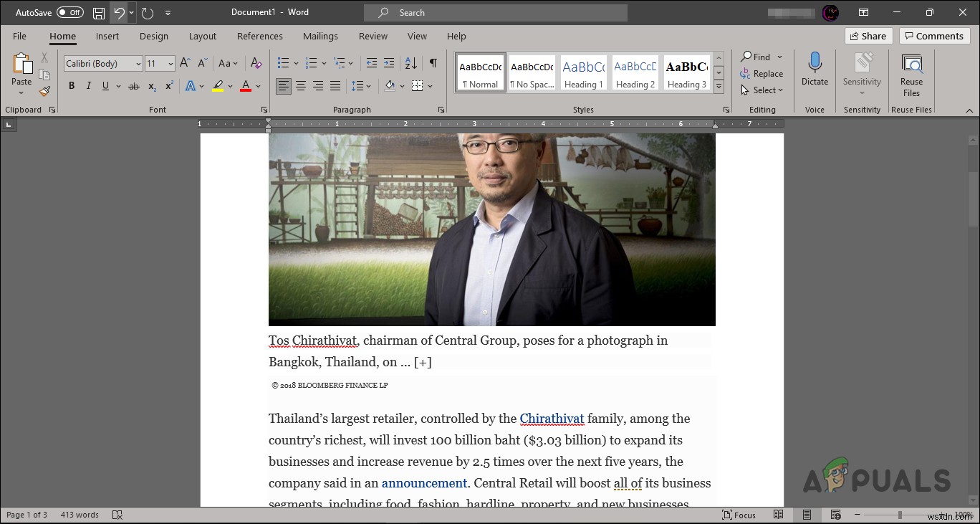Start Dictate microphone
Viewport: 980px width, 524px height.
coord(815,70)
